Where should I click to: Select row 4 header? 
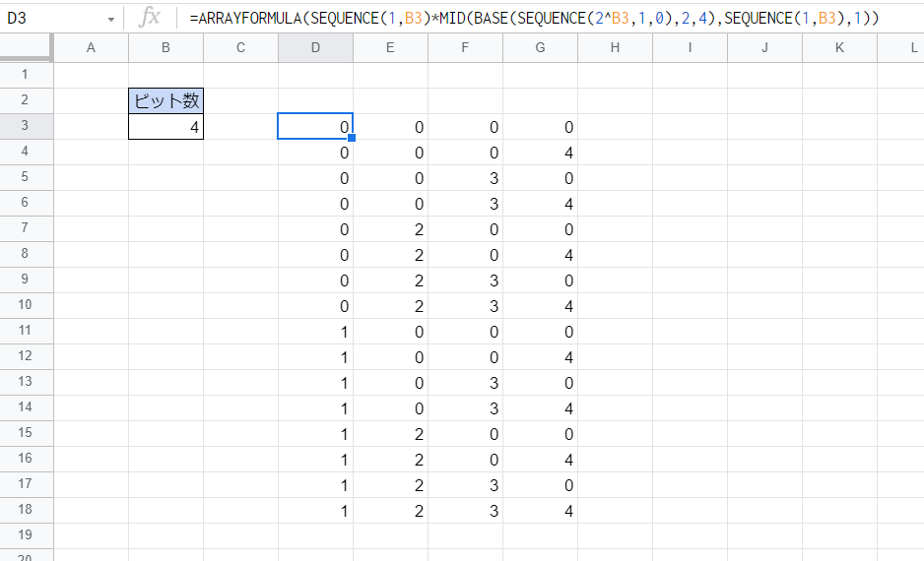tap(25, 152)
